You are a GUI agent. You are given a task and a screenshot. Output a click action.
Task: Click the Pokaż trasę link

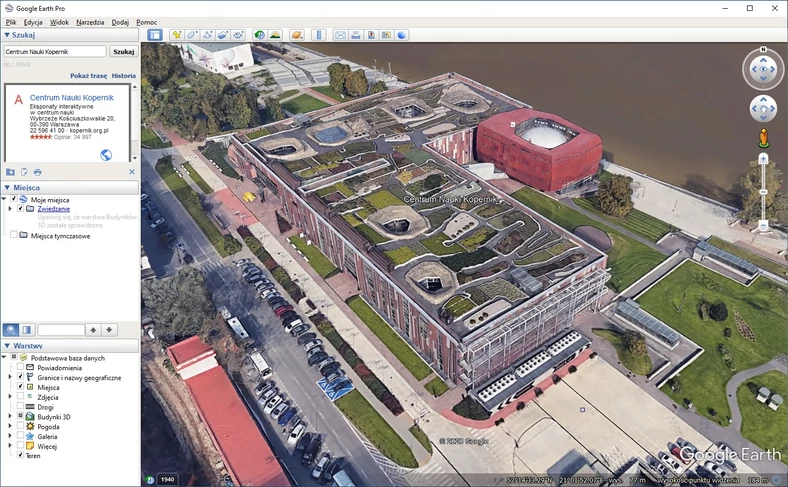click(x=88, y=75)
